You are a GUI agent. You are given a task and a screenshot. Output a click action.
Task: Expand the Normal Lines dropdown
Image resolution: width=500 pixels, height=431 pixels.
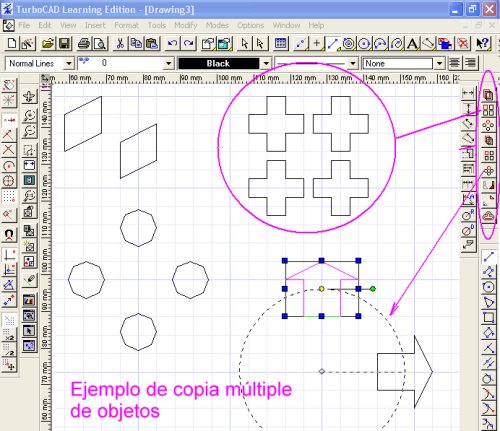pyautogui.click(x=69, y=63)
